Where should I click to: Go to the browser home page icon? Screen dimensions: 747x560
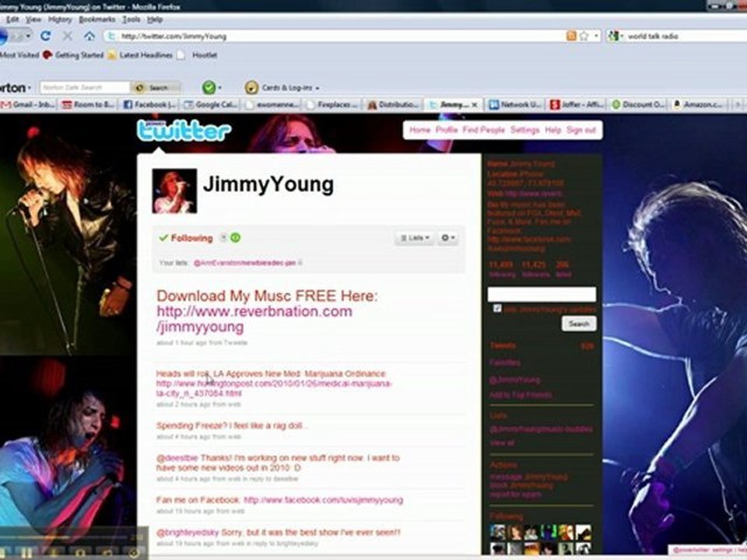coord(89,36)
